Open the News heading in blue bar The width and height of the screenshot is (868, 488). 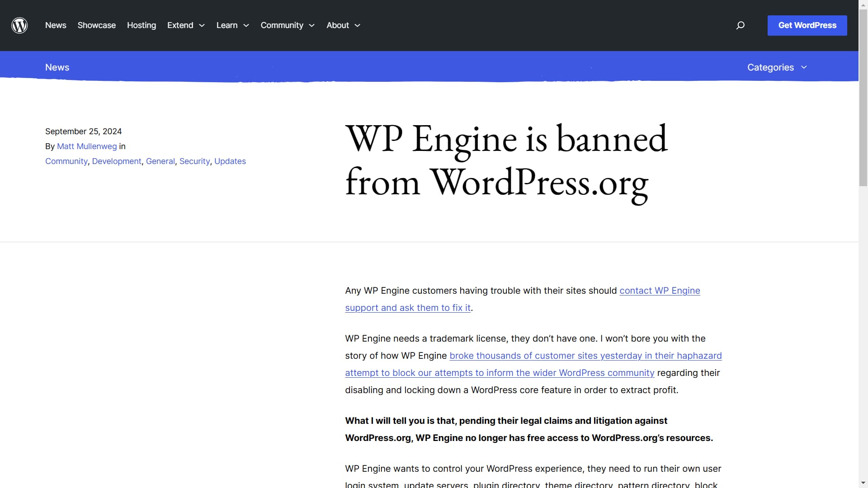(57, 67)
